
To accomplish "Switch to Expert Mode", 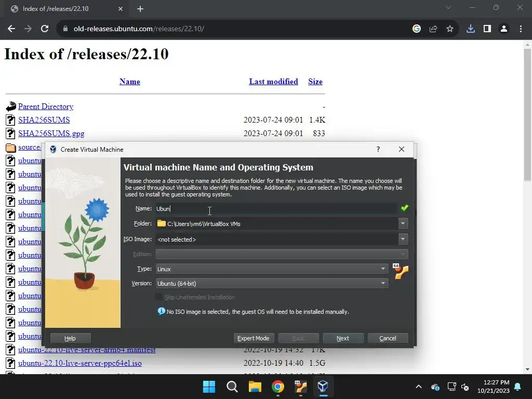I will [x=254, y=338].
